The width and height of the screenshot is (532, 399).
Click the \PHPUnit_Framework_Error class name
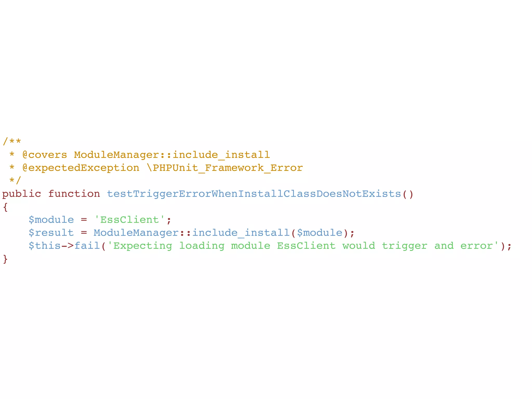[225, 168]
